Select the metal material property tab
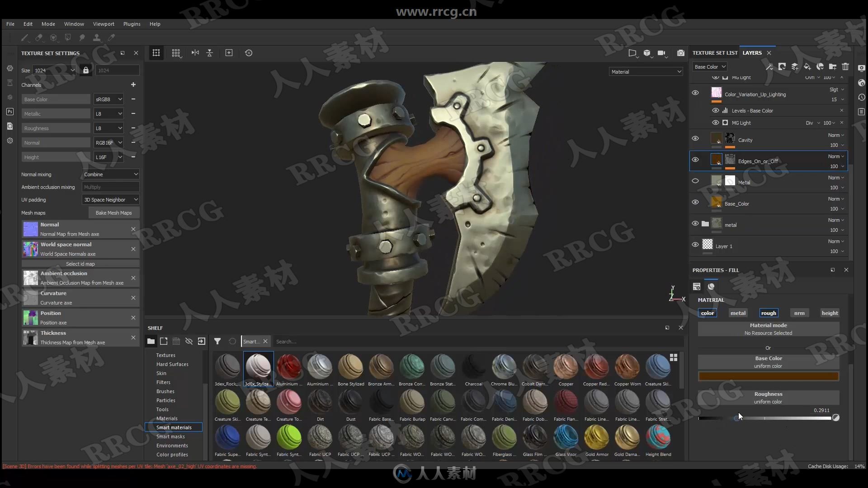The width and height of the screenshot is (868, 488). pyautogui.click(x=737, y=313)
